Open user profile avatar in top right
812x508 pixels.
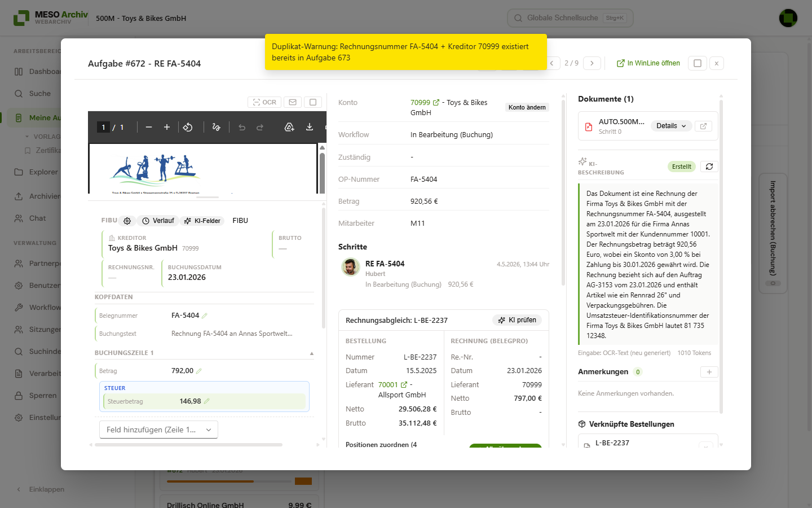pos(788,18)
